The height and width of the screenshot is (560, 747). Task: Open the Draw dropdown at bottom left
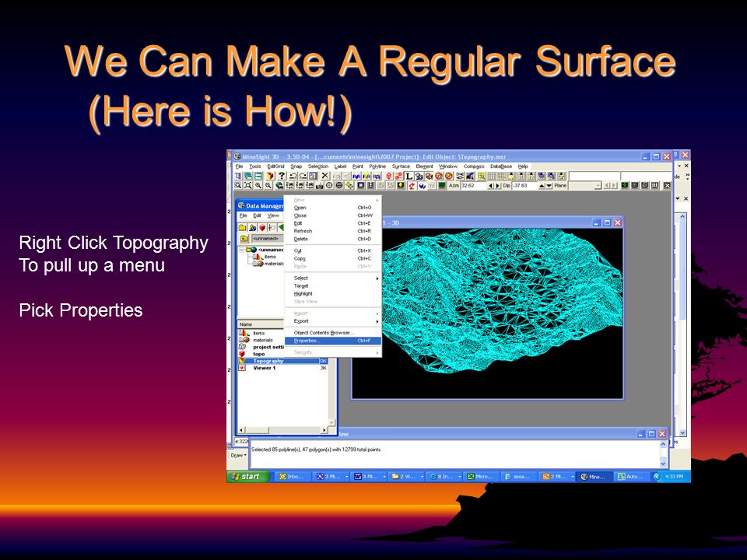point(239,455)
